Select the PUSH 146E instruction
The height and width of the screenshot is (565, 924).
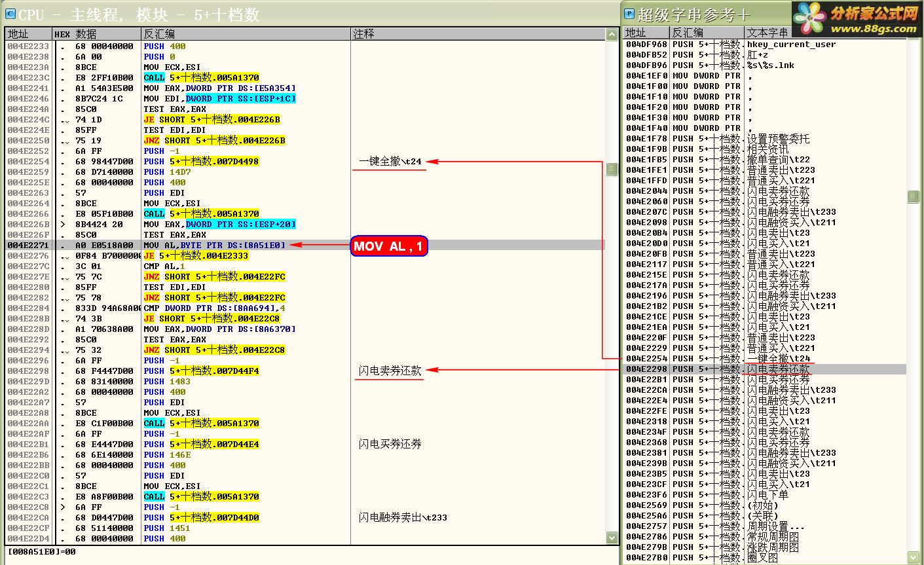click(167, 455)
